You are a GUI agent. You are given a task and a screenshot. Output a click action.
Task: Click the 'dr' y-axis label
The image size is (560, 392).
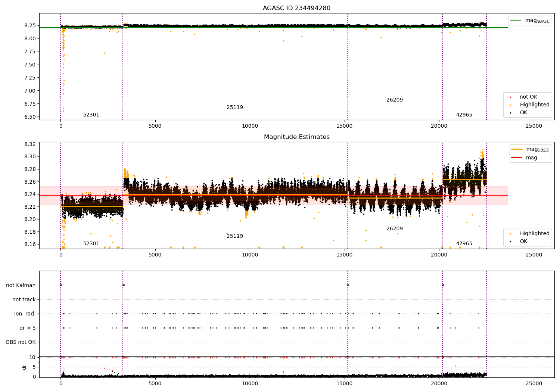click(24, 367)
